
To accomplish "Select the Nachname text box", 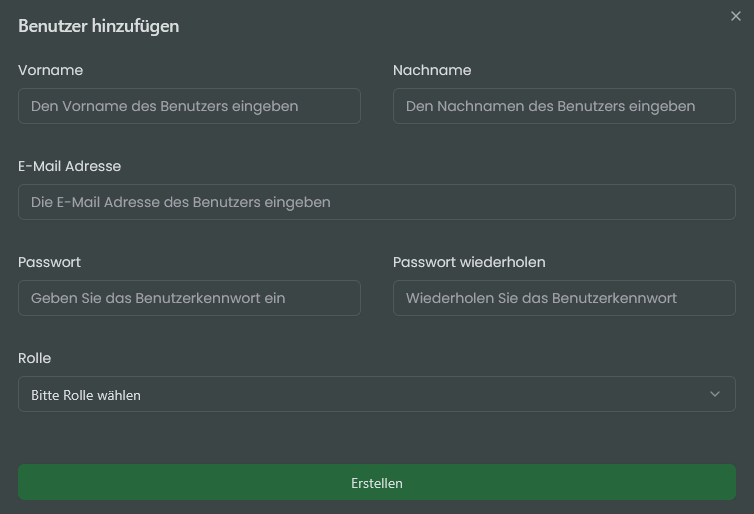I will pyautogui.click(x=564, y=106).
